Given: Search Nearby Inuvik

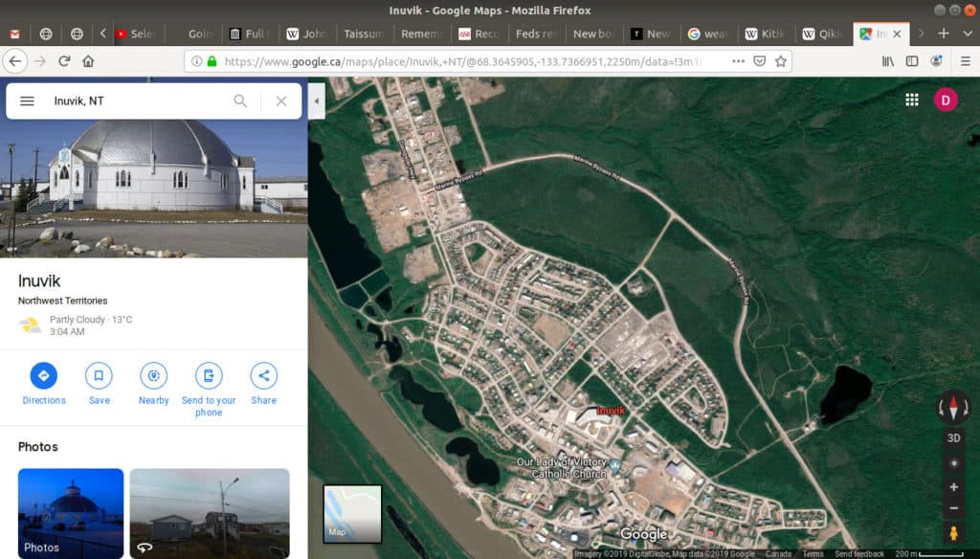Looking at the screenshot, I should (x=154, y=383).
